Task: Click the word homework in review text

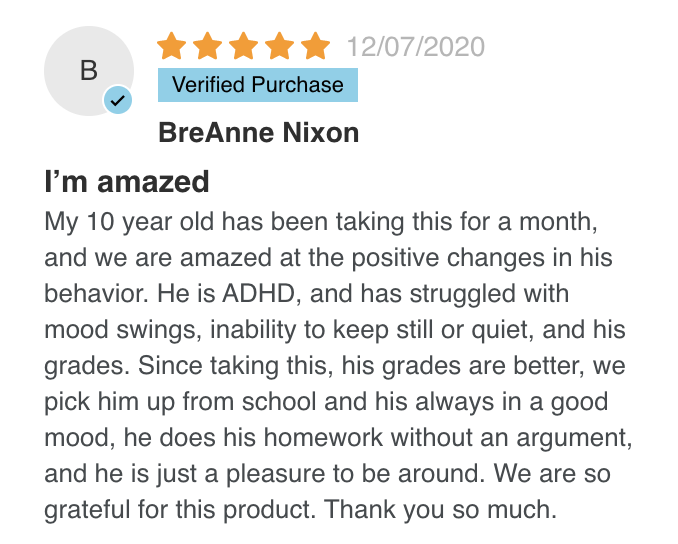Action: tap(323, 437)
